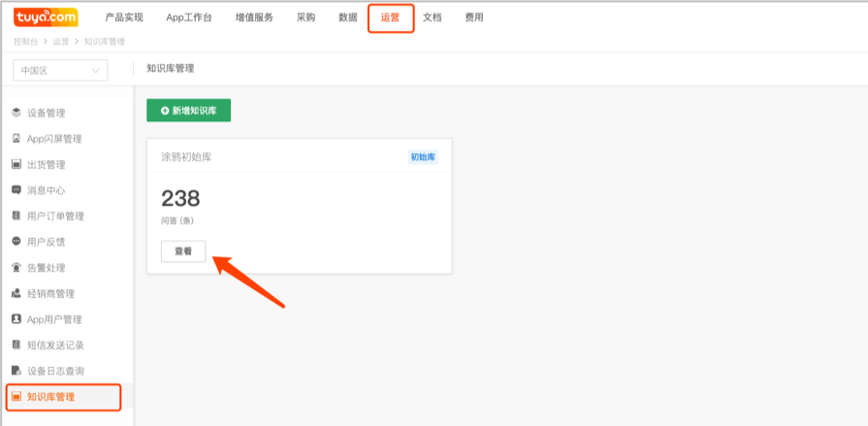Image resolution: width=868 pixels, height=426 pixels.
Task: Click the 短信发送记录 sidebar icon
Action: pyautogui.click(x=16, y=344)
